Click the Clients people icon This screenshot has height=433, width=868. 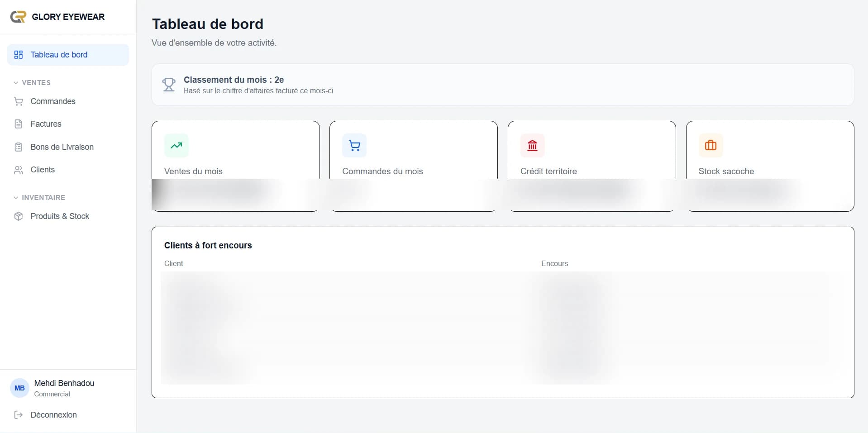(19, 170)
